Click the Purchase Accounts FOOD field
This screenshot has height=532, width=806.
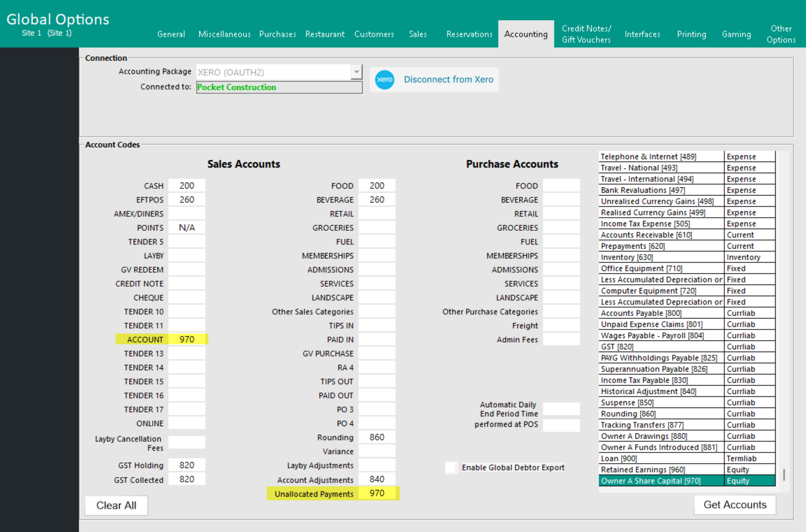[561, 185]
